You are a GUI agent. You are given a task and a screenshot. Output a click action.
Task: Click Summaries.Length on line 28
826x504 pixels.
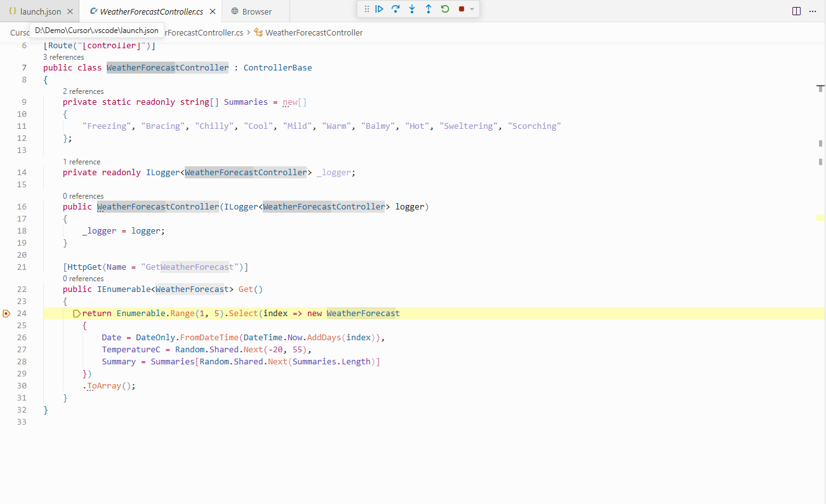(331, 362)
